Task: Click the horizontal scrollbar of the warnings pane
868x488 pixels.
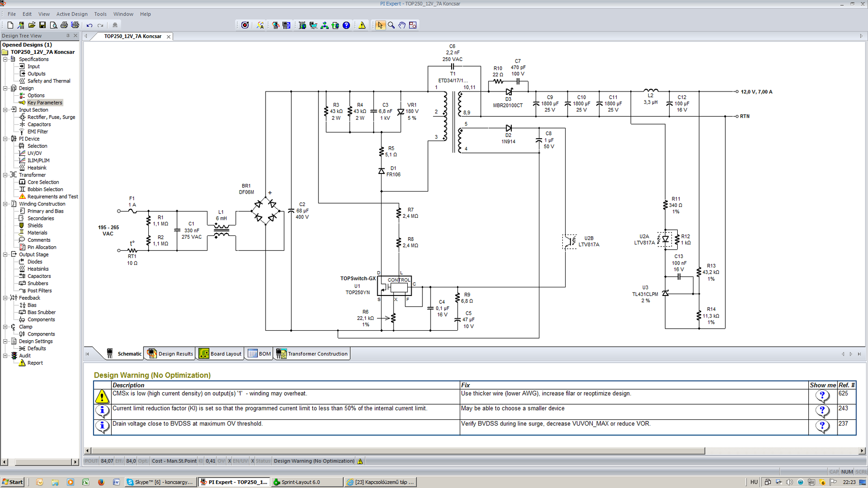Action: (x=398, y=451)
